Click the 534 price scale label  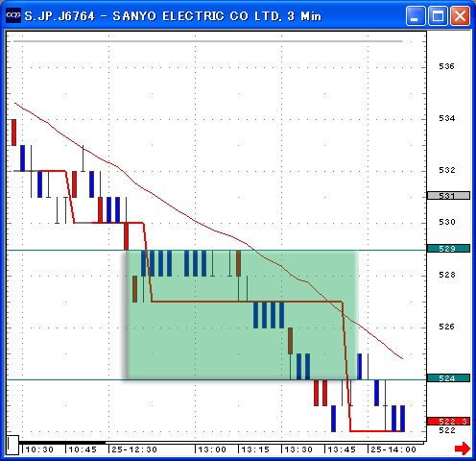click(446, 118)
